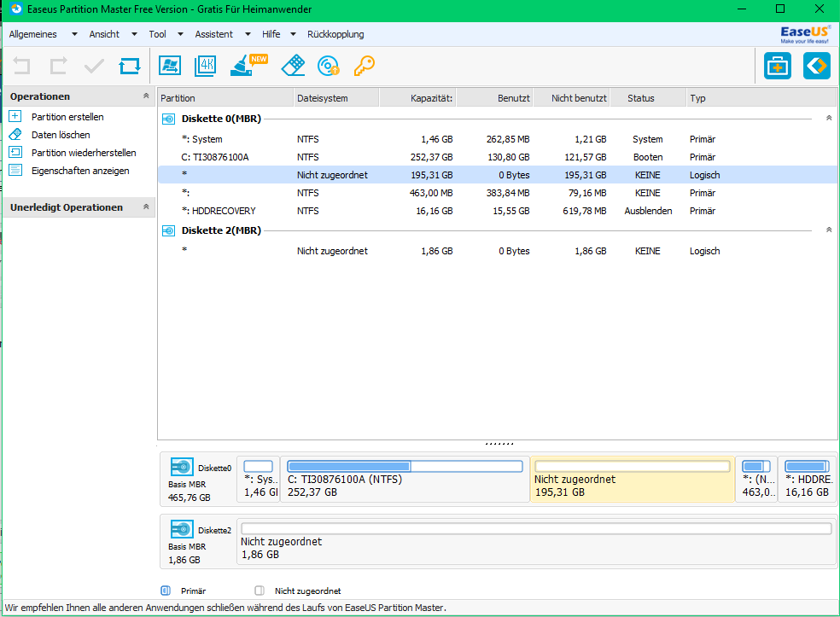Screen dimensions: 840x617
Task: Sort by the Kapazität column header
Action: pyautogui.click(x=417, y=98)
